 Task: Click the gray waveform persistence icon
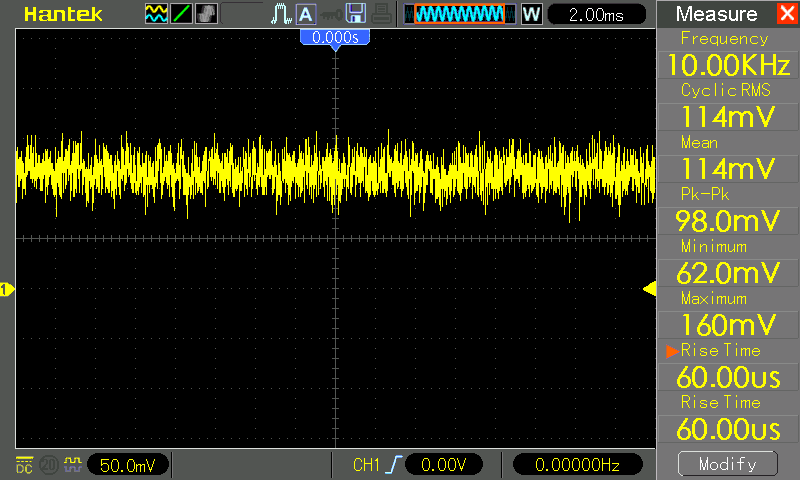point(206,14)
